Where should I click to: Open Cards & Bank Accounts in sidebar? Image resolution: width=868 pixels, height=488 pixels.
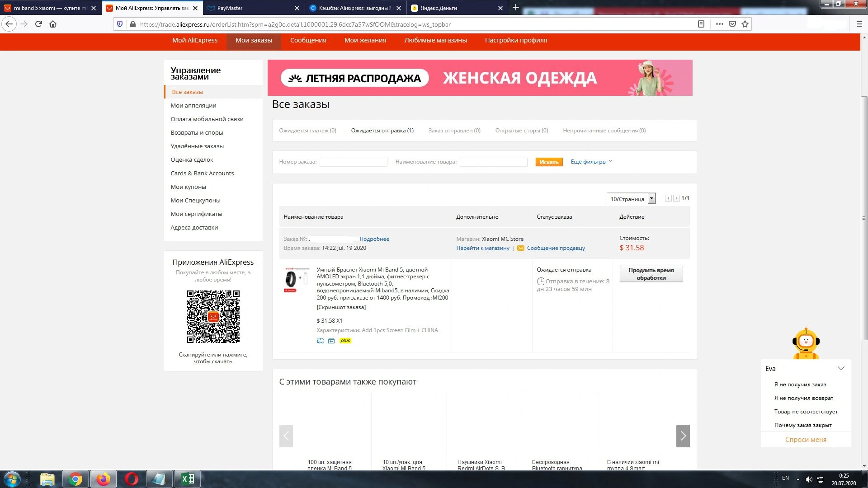202,173
